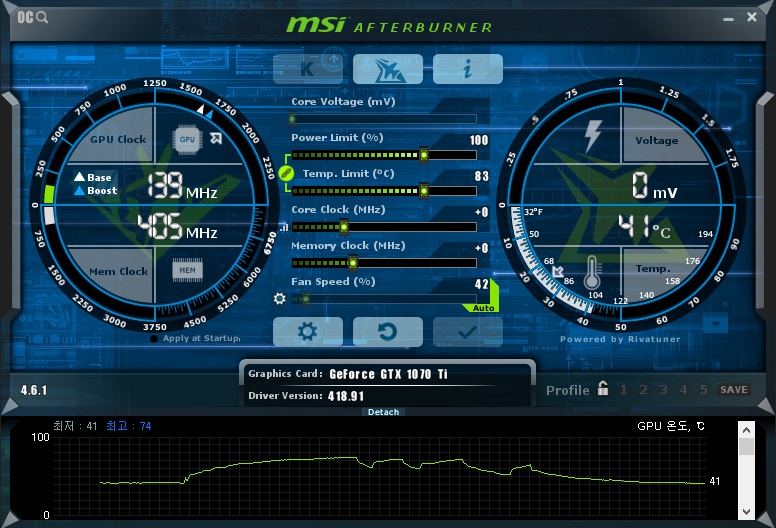The image size is (776, 528).
Task: Toggle the link icon between Power and Temp limit
Action: pos(287,173)
